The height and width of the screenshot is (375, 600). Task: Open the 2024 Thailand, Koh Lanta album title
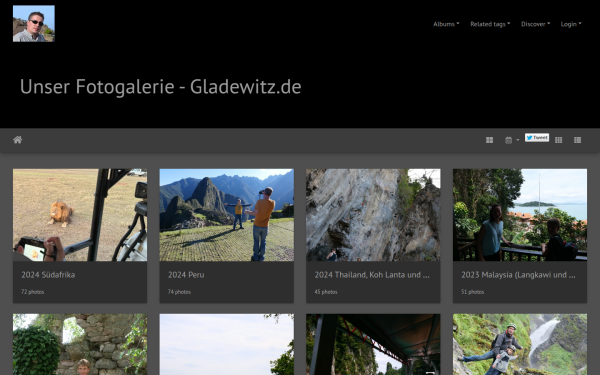(x=372, y=275)
